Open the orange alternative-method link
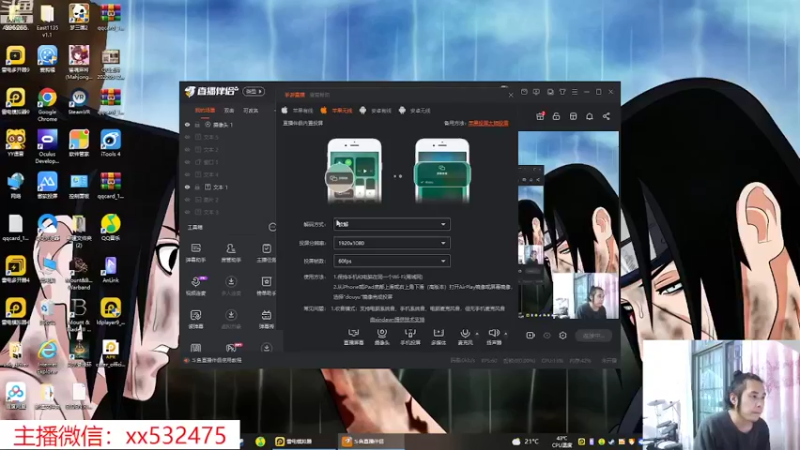Viewport: 800px width, 450px height. point(488,123)
